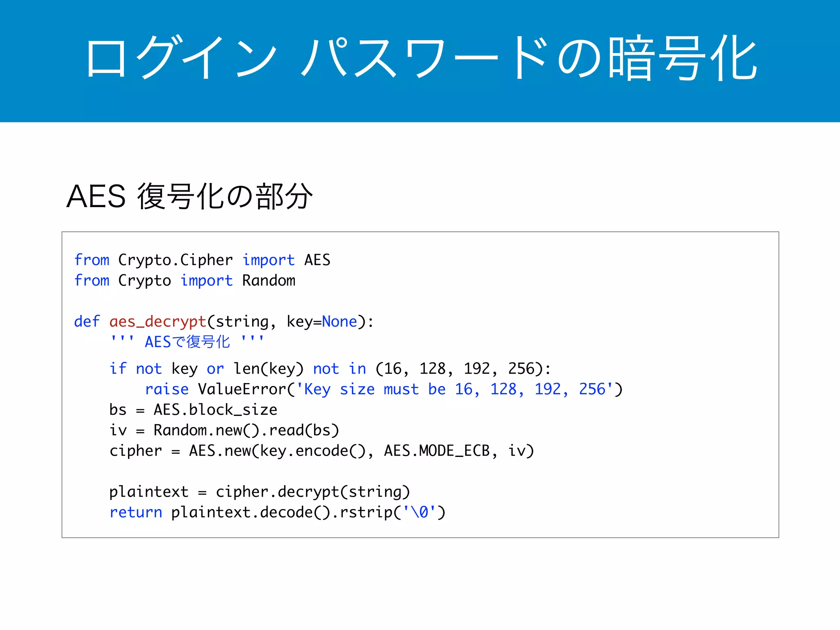Click the function name 'aes_decrypt'
The image size is (840, 630).
tap(157, 322)
